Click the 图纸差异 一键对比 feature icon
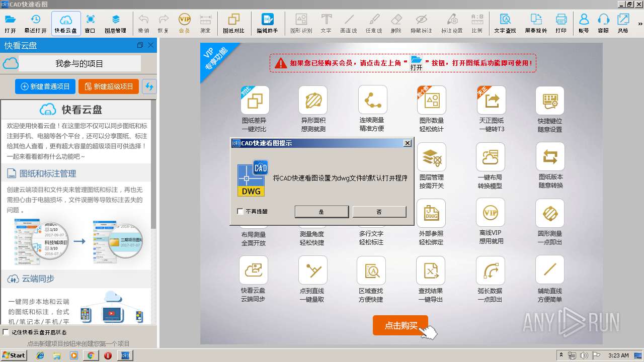Image resolution: width=644 pixels, height=362 pixels. click(x=255, y=101)
